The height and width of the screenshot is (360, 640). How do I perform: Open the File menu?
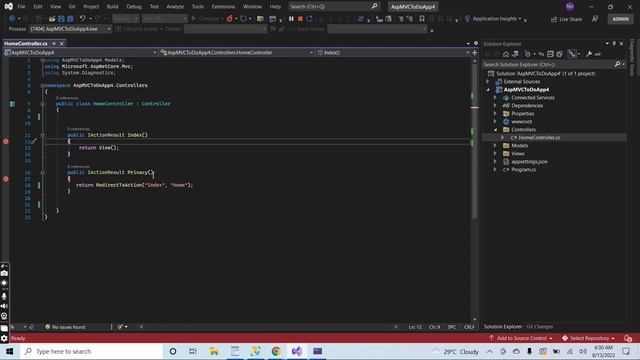(21, 7)
